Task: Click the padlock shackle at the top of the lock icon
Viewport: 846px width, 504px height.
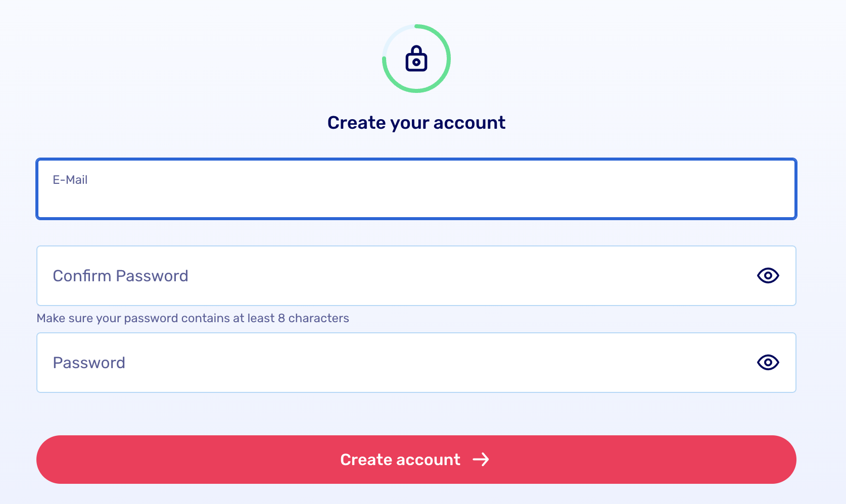Action: (416, 49)
